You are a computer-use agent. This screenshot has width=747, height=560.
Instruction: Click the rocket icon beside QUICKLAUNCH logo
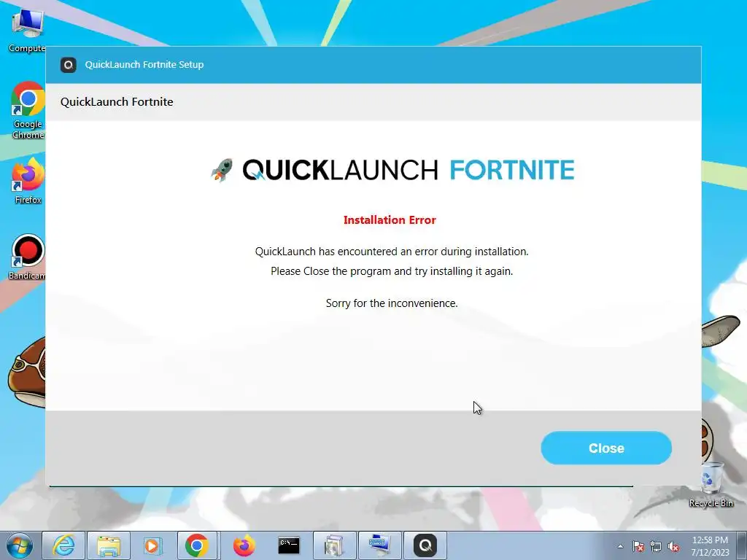[222, 170]
